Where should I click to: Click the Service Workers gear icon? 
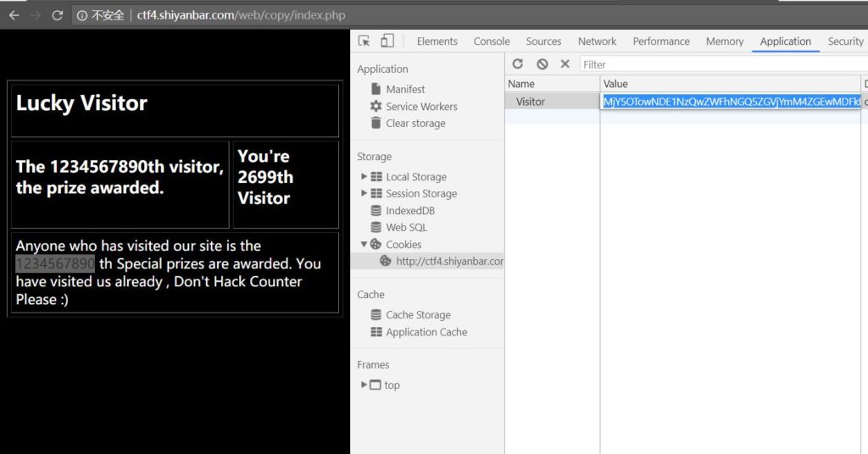coord(376,106)
